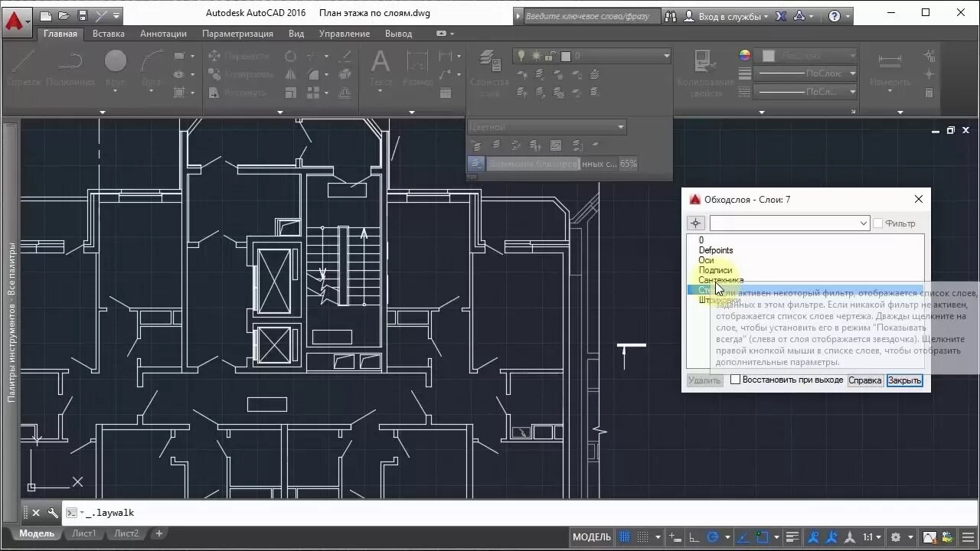Click the object color wheel icon

(x=745, y=55)
